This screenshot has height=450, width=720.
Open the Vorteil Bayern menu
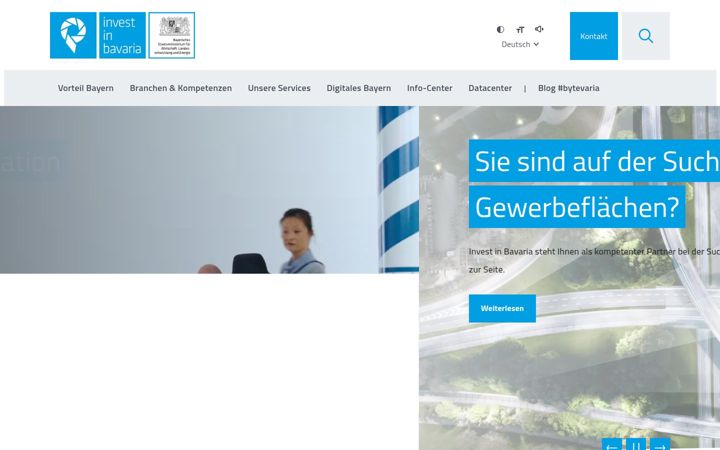[x=86, y=88]
